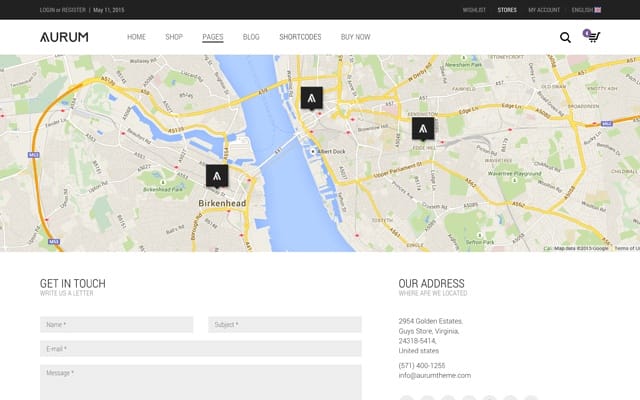The image size is (640, 400).
Task: Select the map marker near Edge Hill
Action: [x=423, y=129]
